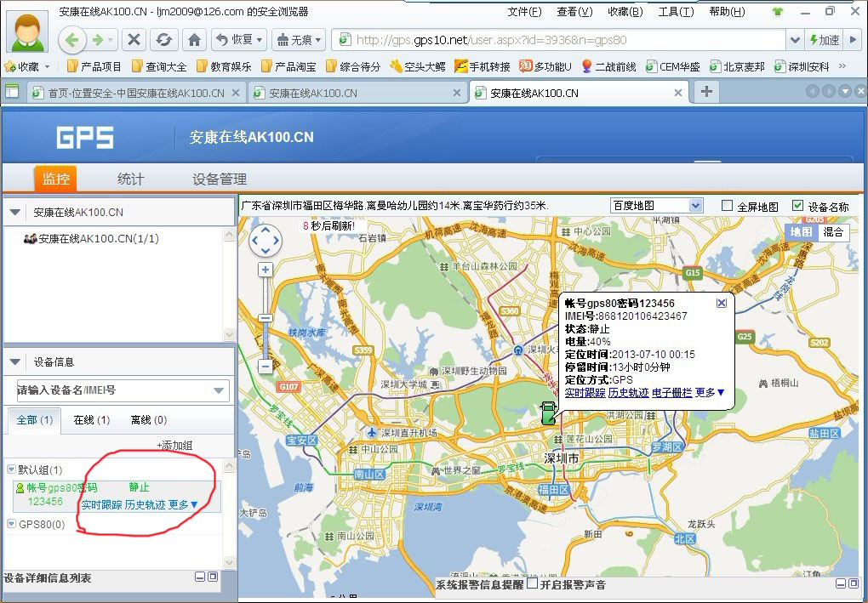Open 更多 menu in device list

click(183, 504)
